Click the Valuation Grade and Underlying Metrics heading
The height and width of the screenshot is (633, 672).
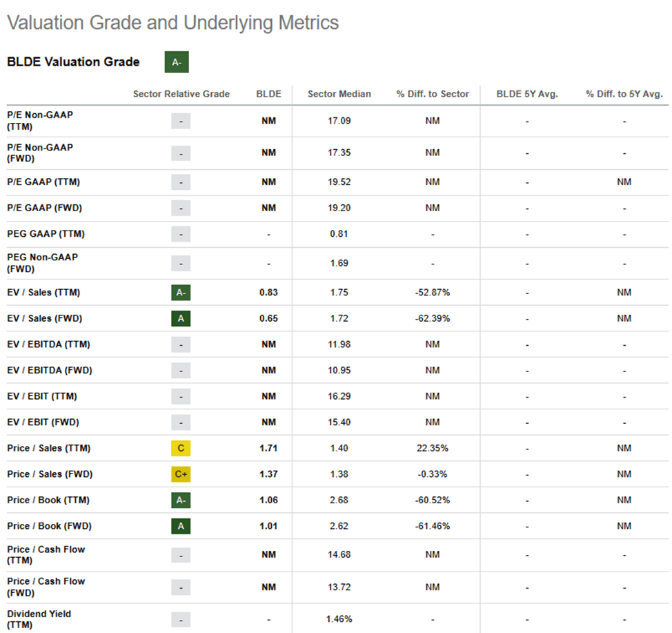click(x=172, y=23)
